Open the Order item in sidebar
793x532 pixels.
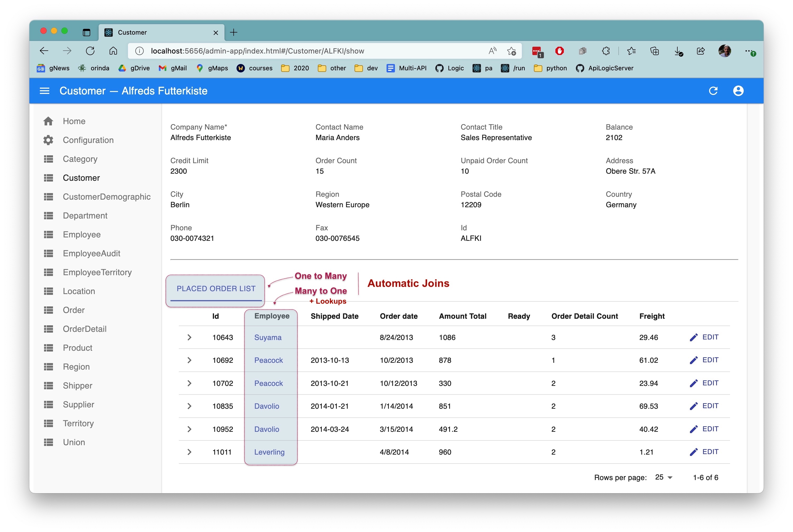point(74,310)
